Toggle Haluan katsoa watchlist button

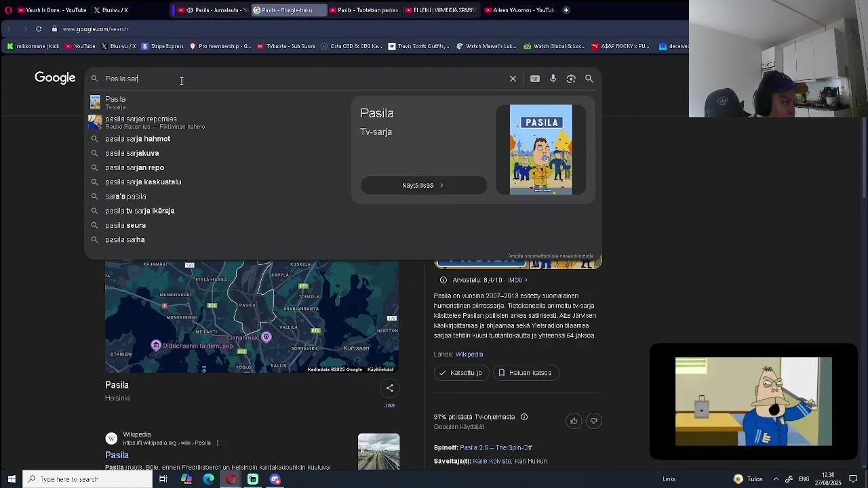[x=526, y=373]
